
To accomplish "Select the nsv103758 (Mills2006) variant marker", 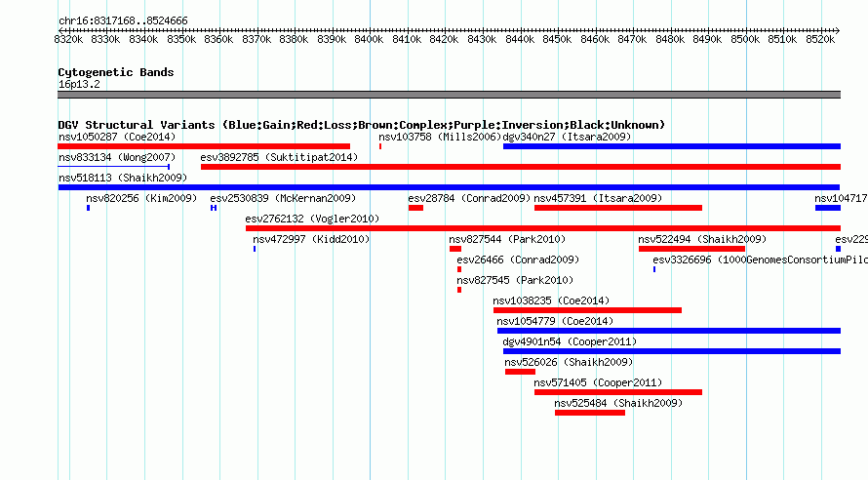I will (380, 146).
